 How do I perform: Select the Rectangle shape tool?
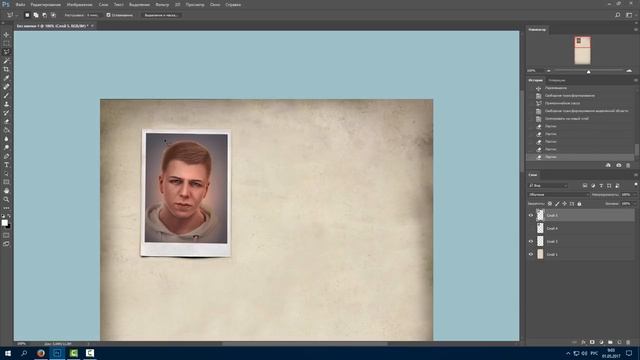click(6, 182)
